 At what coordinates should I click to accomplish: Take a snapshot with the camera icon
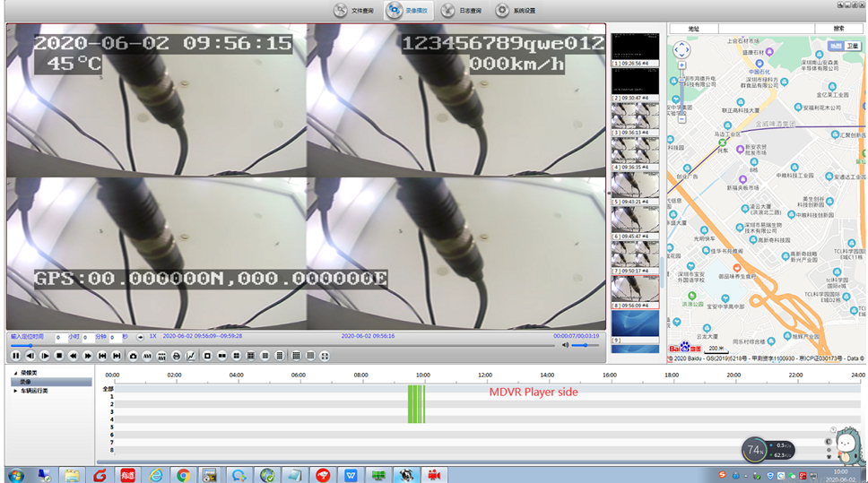point(133,356)
